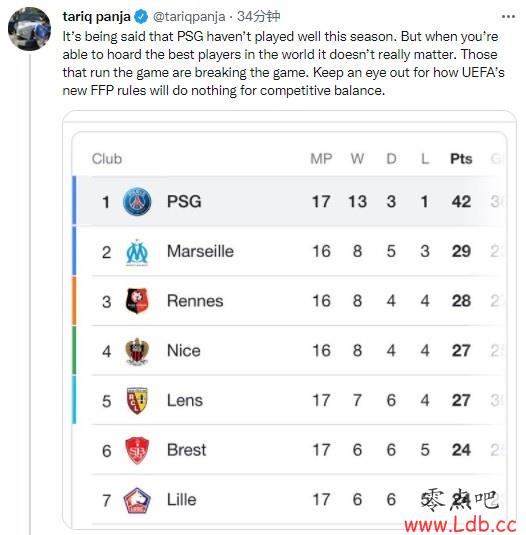Click the Club column header
The width and height of the screenshot is (526, 535).
107,159
